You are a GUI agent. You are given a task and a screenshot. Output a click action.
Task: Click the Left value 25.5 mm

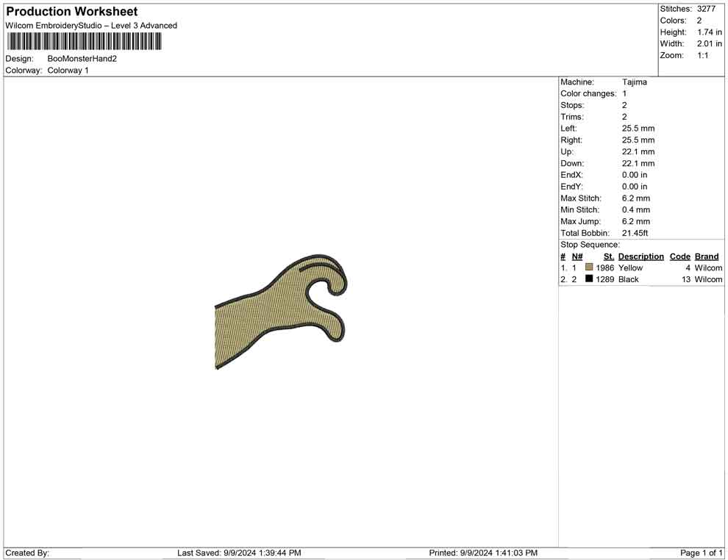tap(638, 128)
